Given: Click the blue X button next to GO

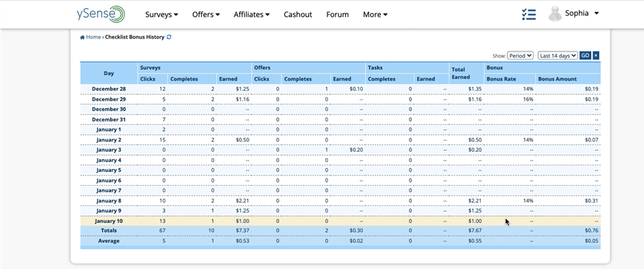Looking at the screenshot, I should (x=596, y=56).
